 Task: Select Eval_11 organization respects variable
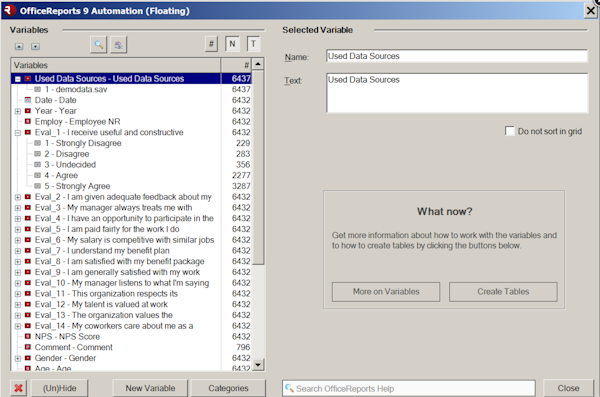tap(106, 294)
